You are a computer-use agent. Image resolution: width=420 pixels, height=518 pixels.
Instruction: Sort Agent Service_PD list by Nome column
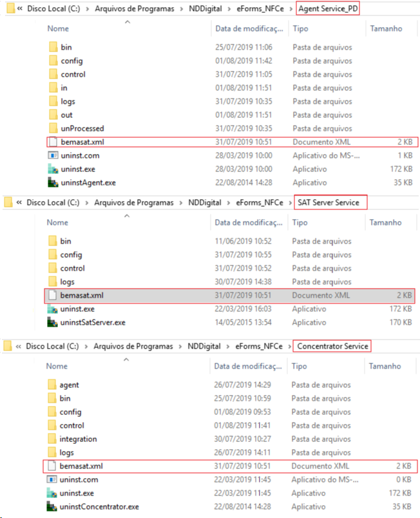pos(58,28)
